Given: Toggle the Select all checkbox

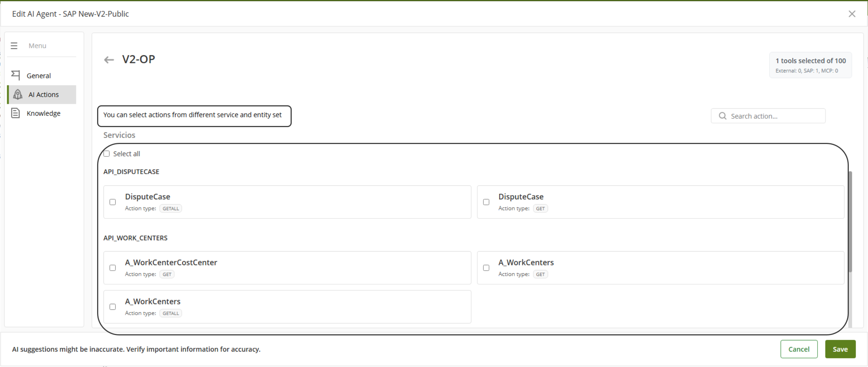Looking at the screenshot, I should tap(107, 154).
